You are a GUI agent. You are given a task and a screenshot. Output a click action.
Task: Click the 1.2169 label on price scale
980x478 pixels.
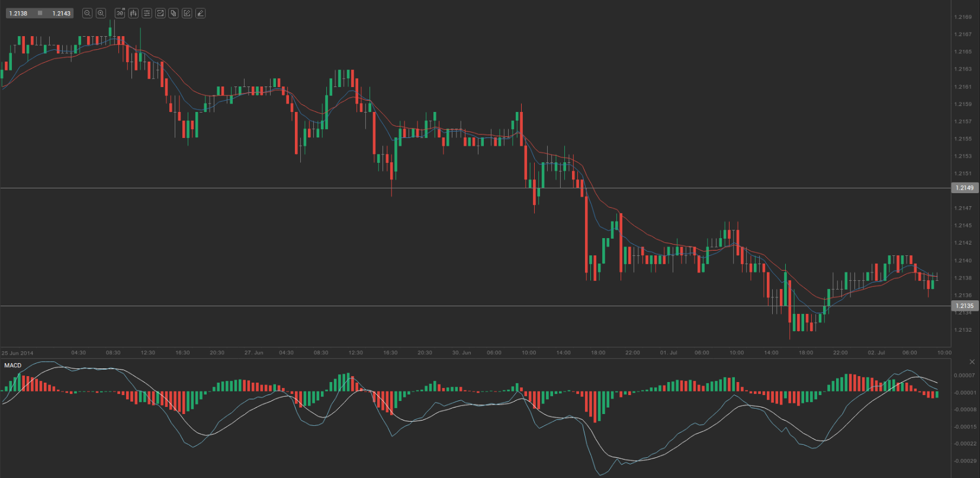[963, 17]
